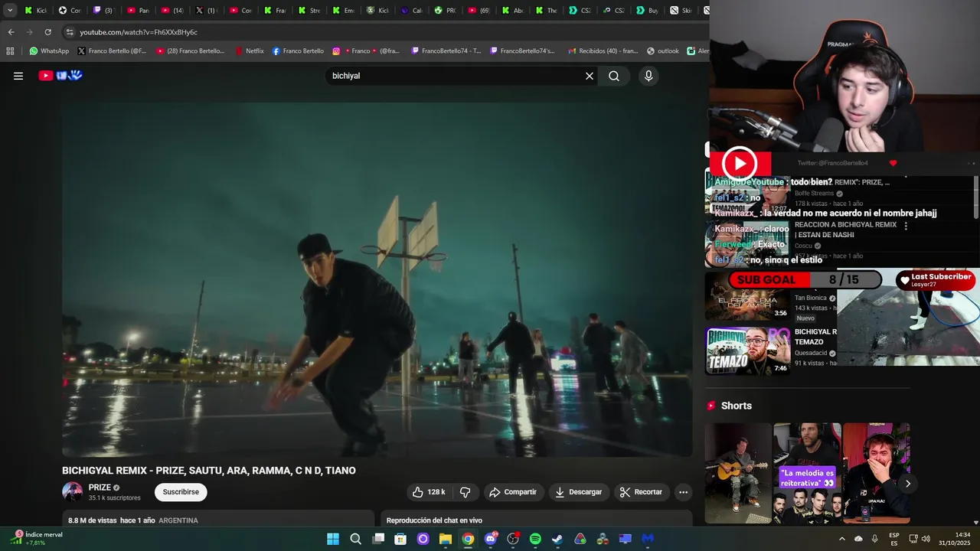
Task: Open the Coscu reaction video menu dots
Action: tap(906, 227)
